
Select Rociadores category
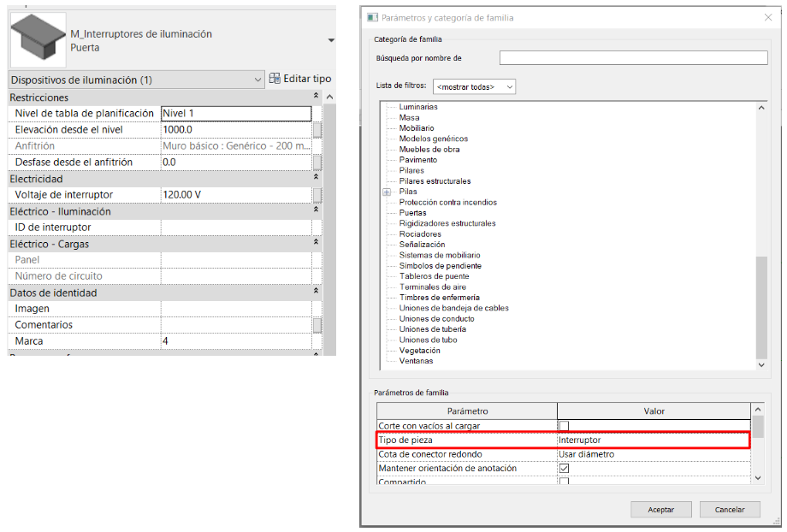[x=420, y=233]
